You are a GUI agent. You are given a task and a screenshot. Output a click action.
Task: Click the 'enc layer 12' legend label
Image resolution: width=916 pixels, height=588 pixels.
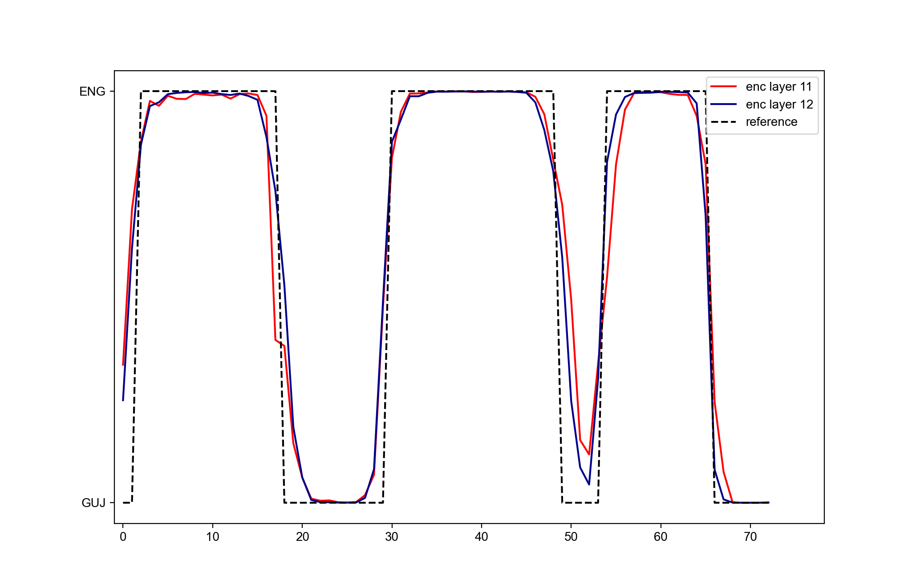click(x=779, y=105)
